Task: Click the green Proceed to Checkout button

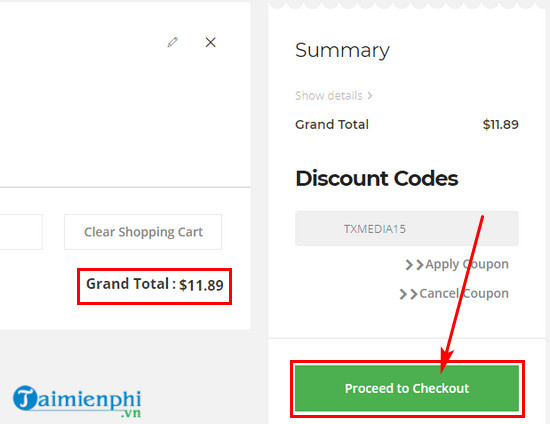Action: point(407,388)
